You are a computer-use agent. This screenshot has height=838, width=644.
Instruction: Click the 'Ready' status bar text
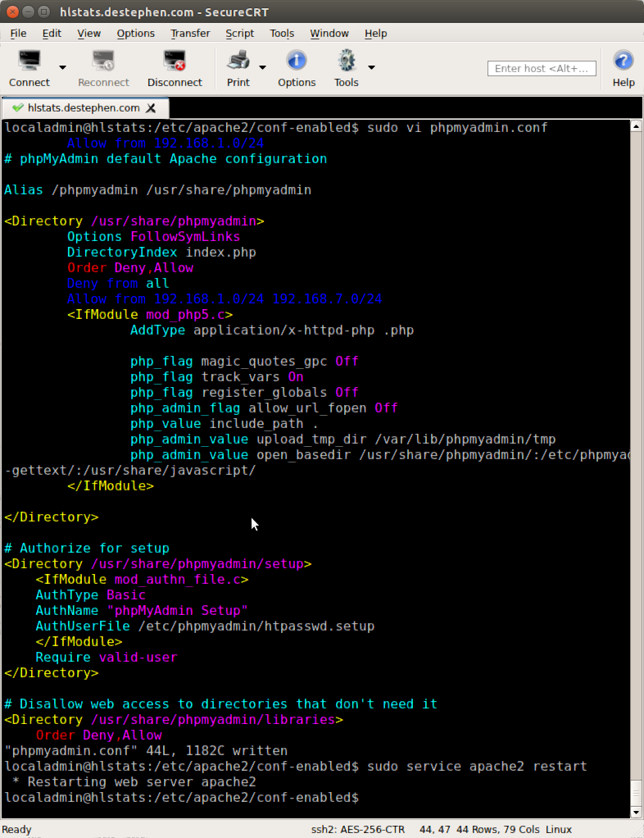(17, 829)
